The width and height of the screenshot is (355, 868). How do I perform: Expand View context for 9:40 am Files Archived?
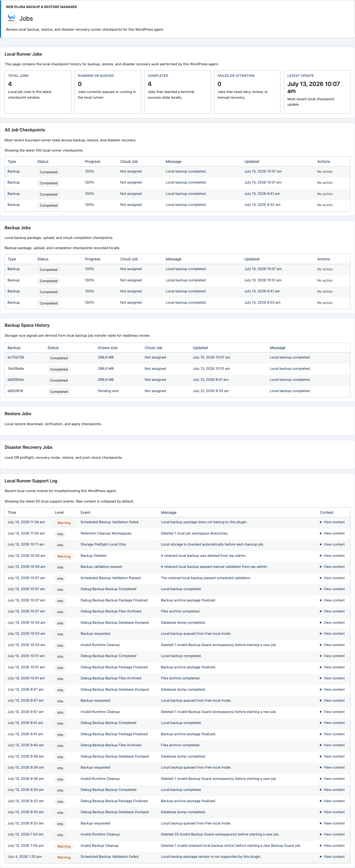pyautogui.click(x=332, y=745)
